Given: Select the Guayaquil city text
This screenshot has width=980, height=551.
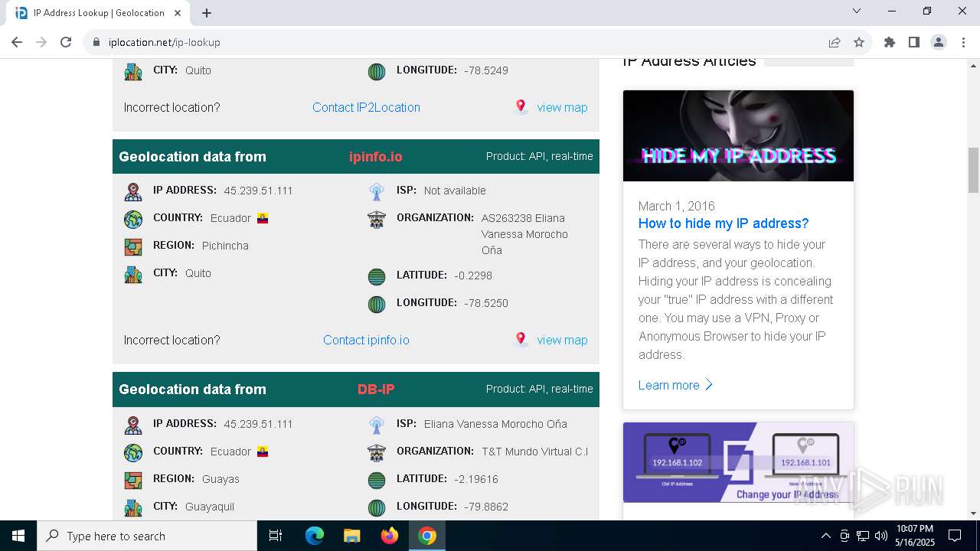Looking at the screenshot, I should [x=210, y=507].
